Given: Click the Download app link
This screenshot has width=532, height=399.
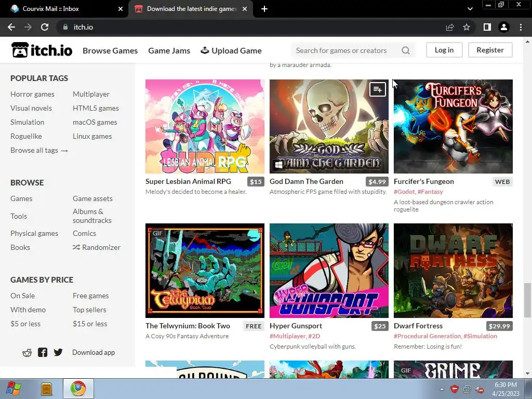Looking at the screenshot, I should pos(94,352).
